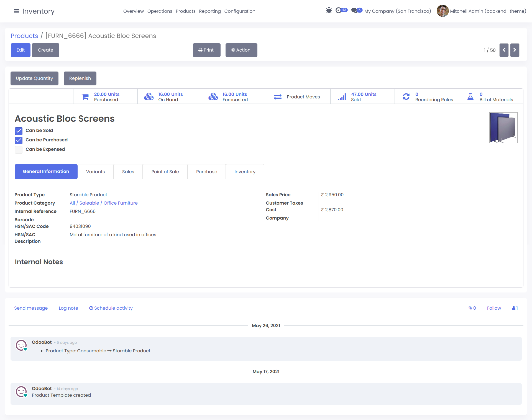Click the Sold bar chart icon
Screen dimensions: 532x420
click(x=342, y=97)
